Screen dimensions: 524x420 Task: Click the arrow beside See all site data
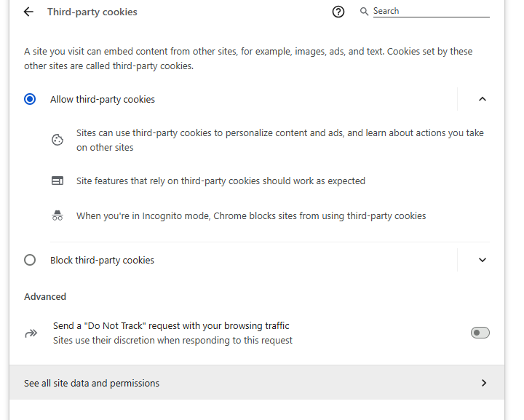484,383
